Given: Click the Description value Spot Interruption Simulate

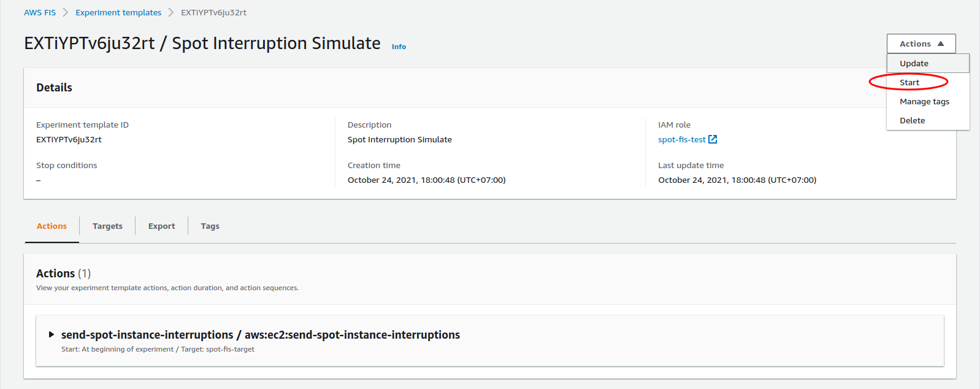Looking at the screenshot, I should tap(399, 139).
